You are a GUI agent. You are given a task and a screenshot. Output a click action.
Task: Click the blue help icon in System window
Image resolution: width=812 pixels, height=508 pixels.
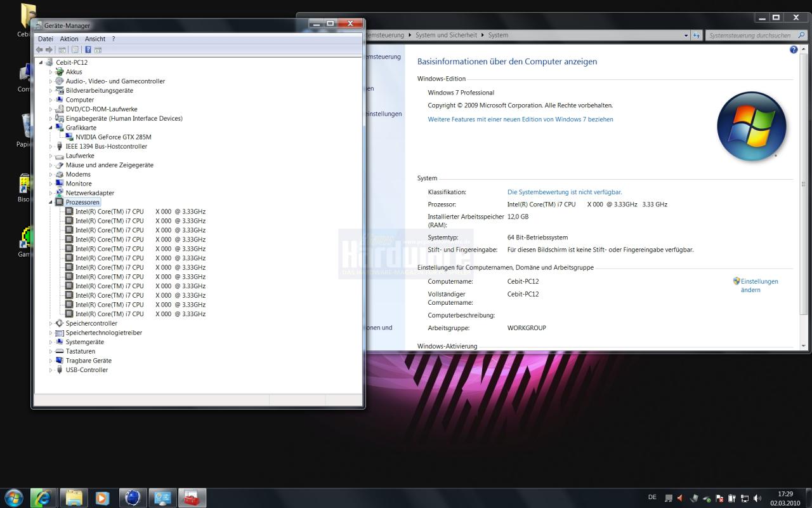(x=794, y=50)
